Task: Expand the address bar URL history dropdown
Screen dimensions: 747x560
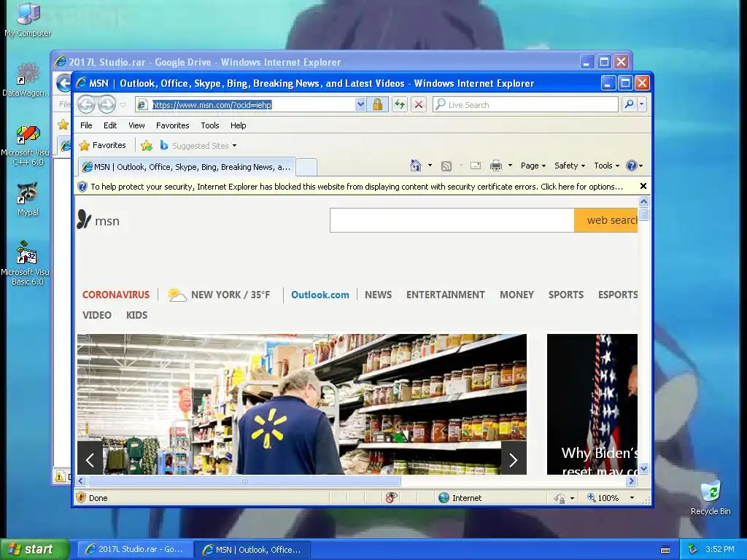Action: click(360, 105)
